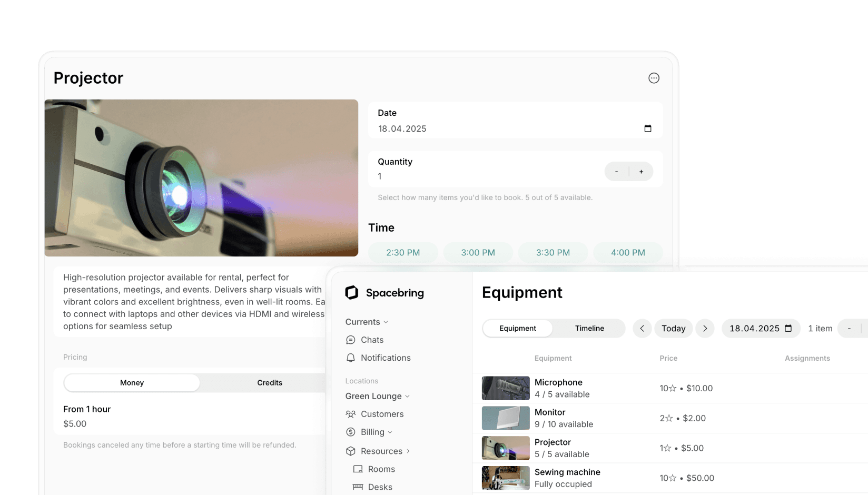868x495 pixels.
Task: Switch pricing to Credits
Action: pyautogui.click(x=270, y=383)
